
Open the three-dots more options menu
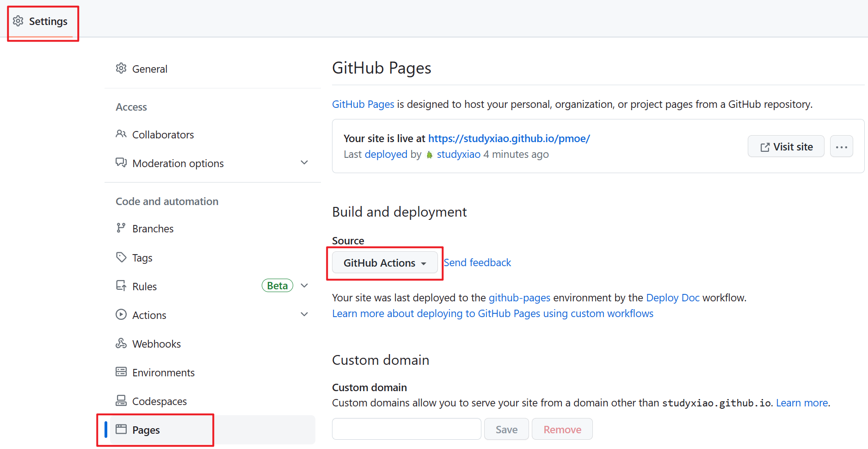point(842,147)
